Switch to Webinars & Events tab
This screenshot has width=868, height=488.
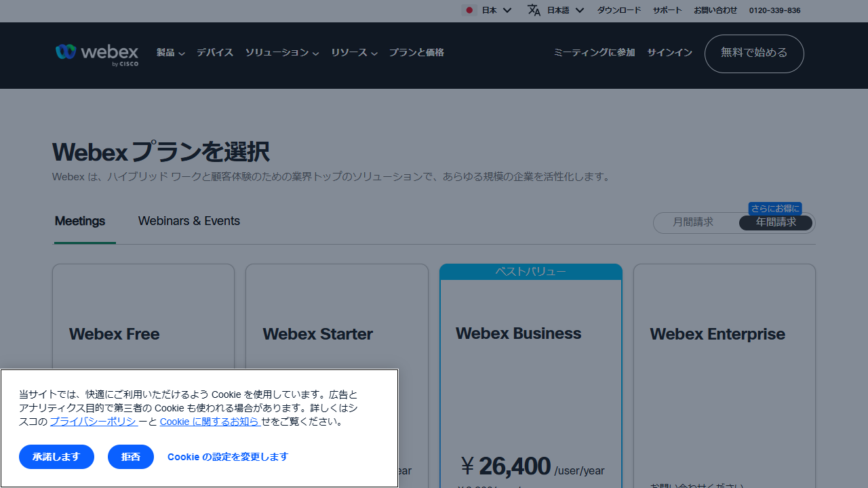(x=189, y=221)
